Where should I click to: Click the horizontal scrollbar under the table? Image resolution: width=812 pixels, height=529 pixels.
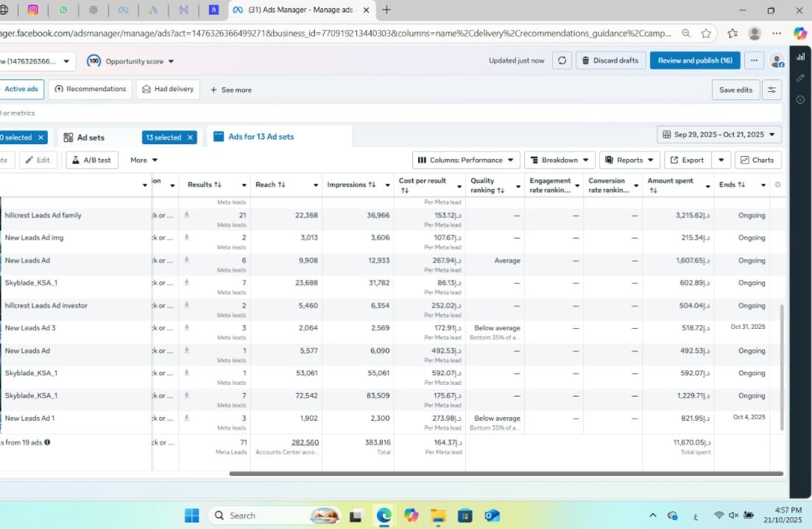(505, 474)
